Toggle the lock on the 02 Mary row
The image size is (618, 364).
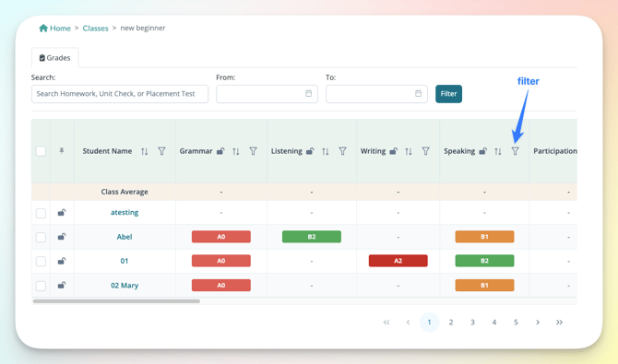tap(62, 286)
